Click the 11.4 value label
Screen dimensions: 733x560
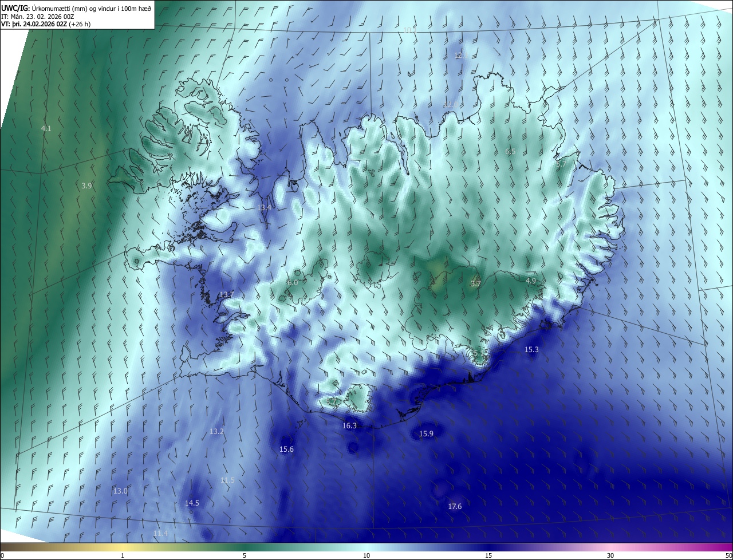tap(160, 533)
